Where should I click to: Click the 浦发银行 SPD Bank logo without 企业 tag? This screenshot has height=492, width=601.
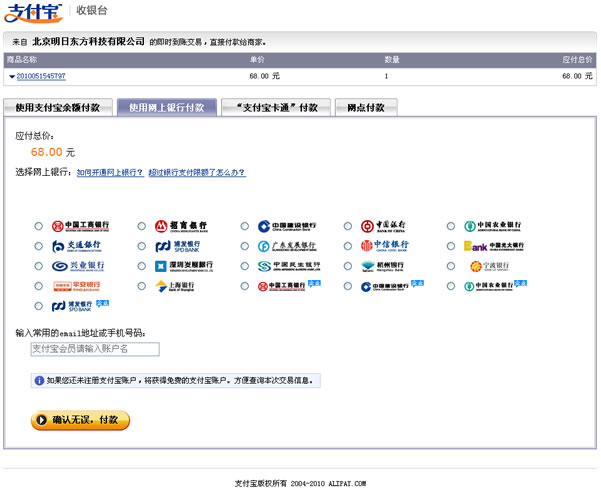click(177, 246)
